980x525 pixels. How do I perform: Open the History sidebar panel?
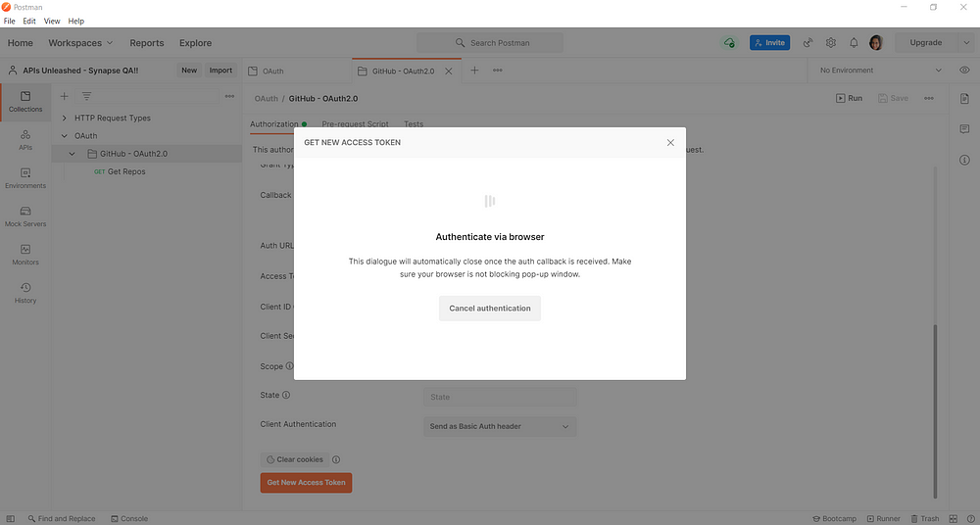click(x=25, y=292)
